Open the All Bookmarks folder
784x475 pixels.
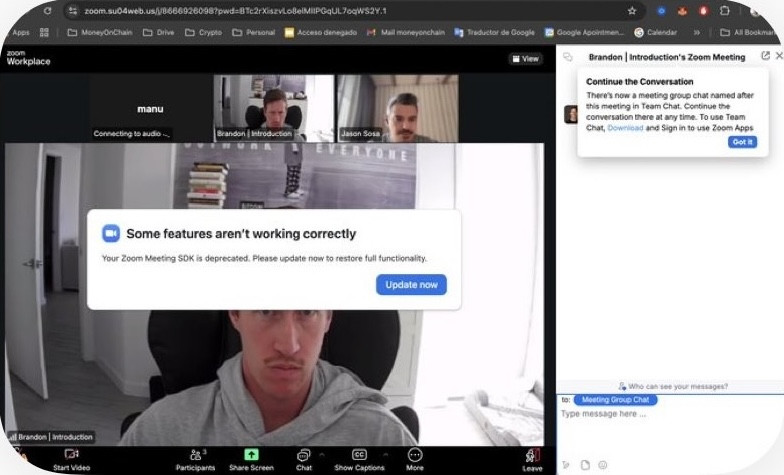[748, 32]
